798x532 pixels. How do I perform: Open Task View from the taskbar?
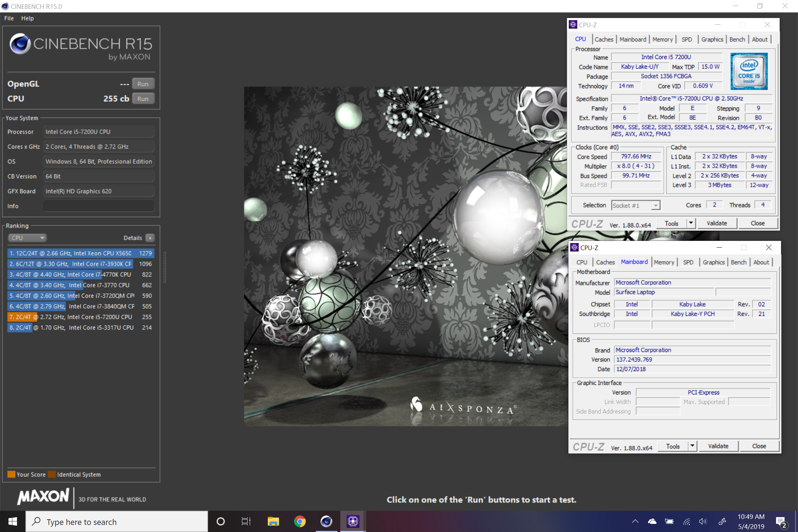click(246, 521)
